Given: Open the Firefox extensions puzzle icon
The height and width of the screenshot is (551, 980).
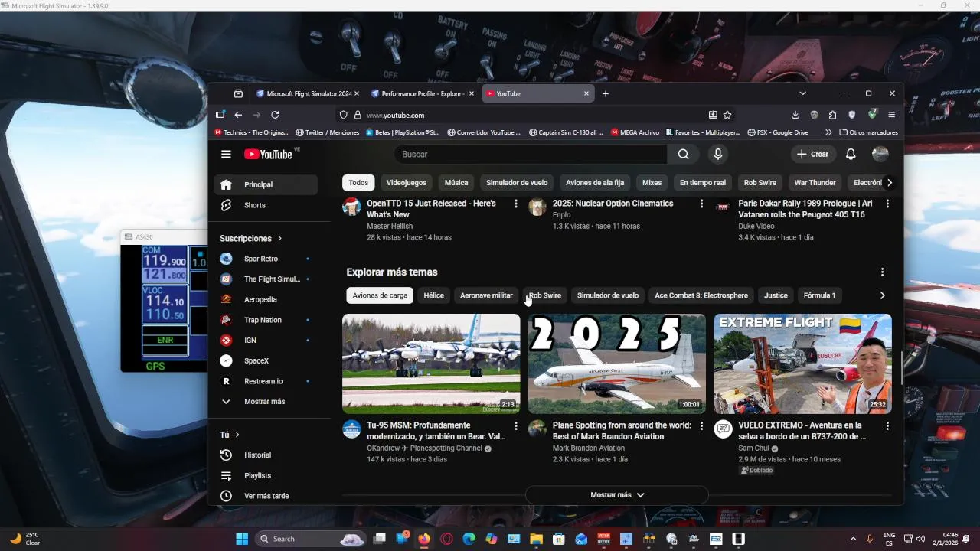Looking at the screenshot, I should pyautogui.click(x=833, y=115).
